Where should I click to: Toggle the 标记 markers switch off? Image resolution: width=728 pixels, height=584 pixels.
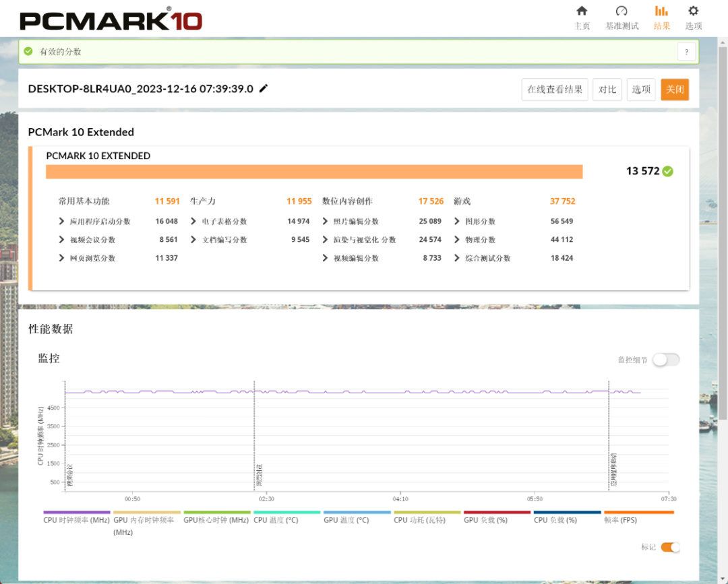click(x=670, y=548)
